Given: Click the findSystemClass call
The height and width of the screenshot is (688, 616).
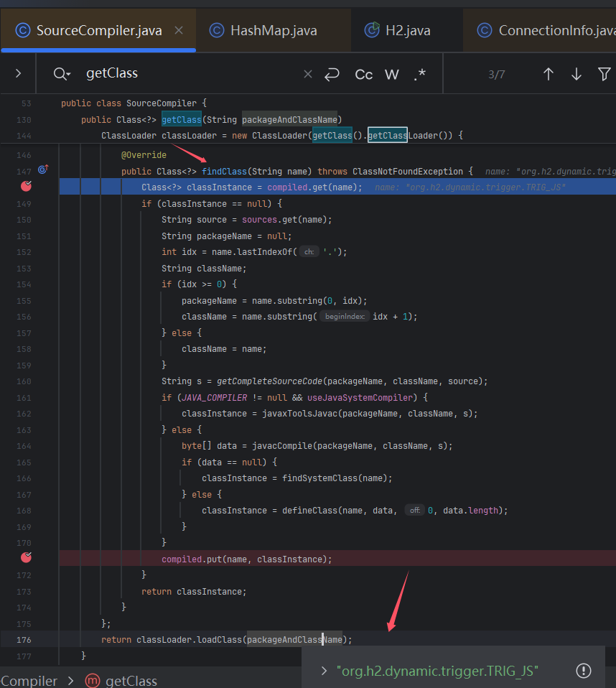Looking at the screenshot, I should (320, 478).
